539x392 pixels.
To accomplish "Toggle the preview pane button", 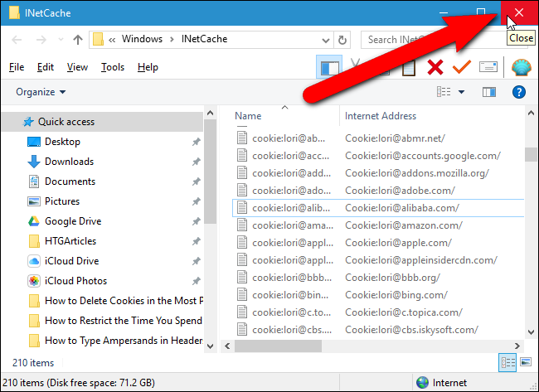I will click(488, 92).
